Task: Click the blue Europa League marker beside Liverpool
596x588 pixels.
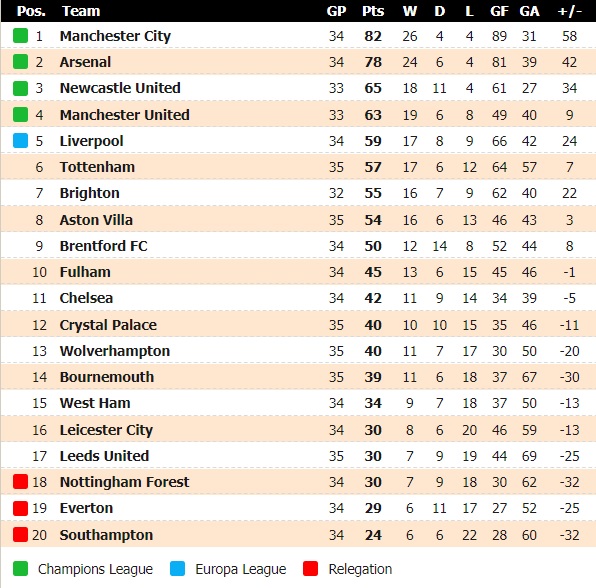Action: coord(21,140)
